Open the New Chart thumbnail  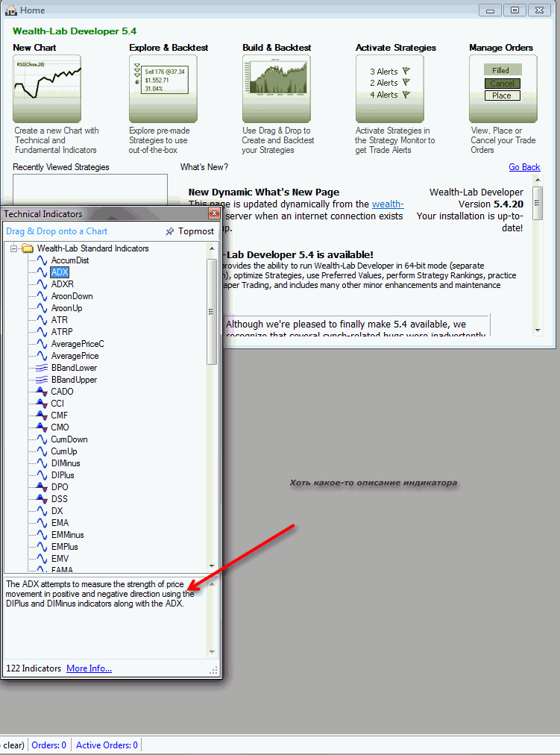47,89
